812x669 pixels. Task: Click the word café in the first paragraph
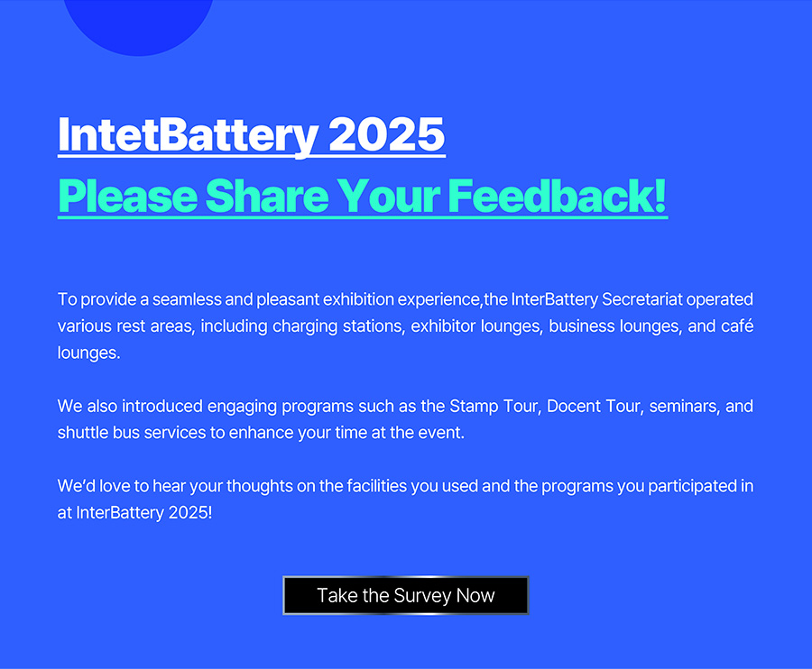pos(737,326)
